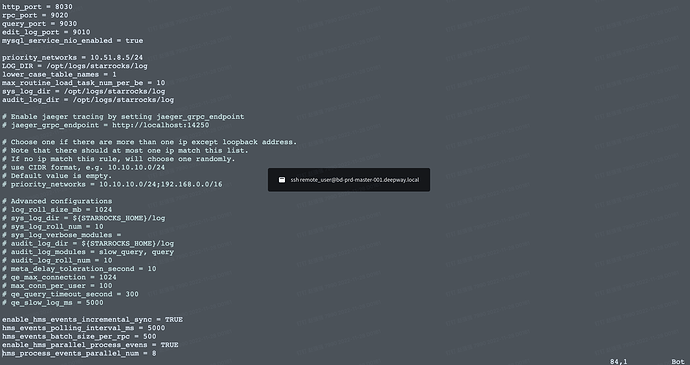Click priority_networks = 10.51.8.5/24 setting
The width and height of the screenshot is (690, 365).
pyautogui.click(x=73, y=58)
